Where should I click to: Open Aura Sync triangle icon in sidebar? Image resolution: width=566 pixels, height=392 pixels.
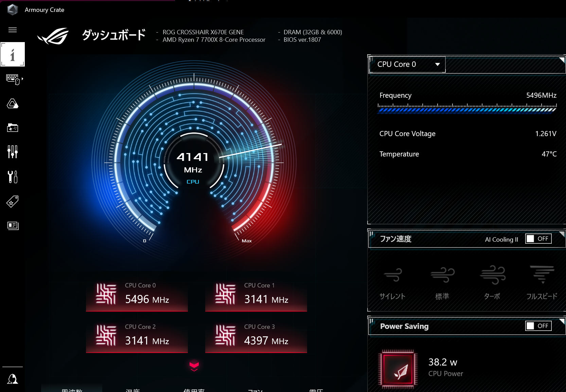click(13, 104)
